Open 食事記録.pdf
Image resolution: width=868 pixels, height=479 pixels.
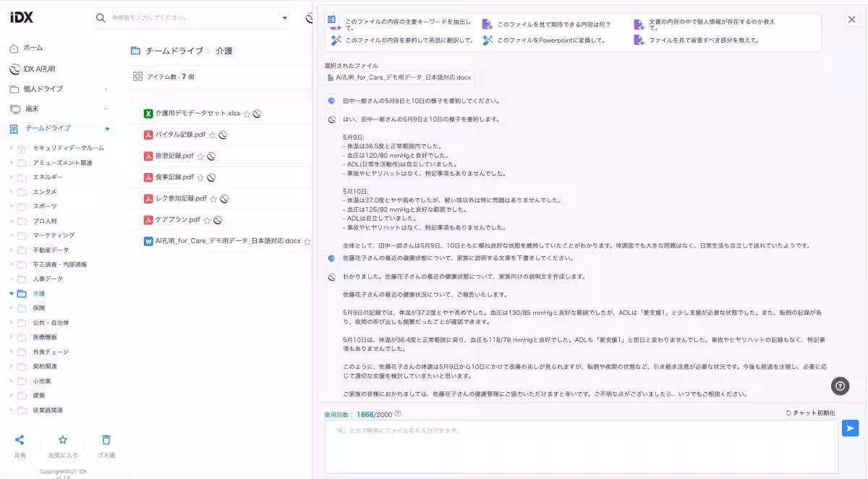tap(174, 177)
